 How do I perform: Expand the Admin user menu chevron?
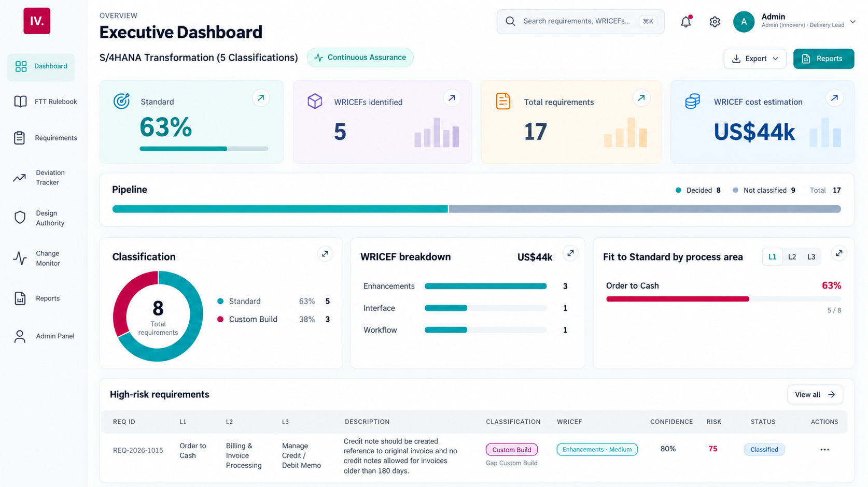point(852,22)
